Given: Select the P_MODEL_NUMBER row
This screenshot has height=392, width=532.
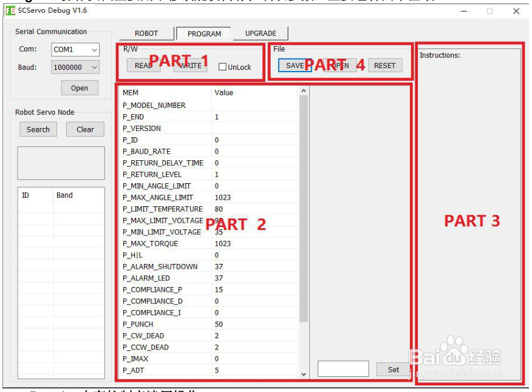Looking at the screenshot, I should pos(210,106).
